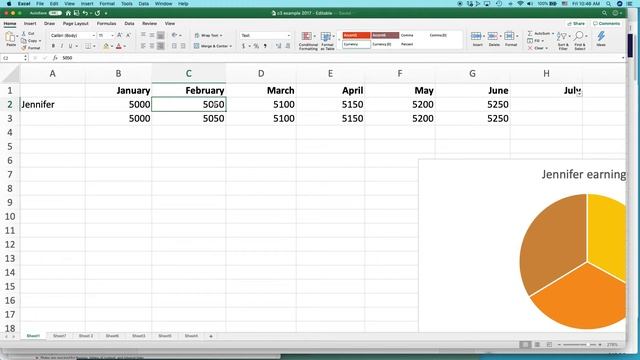Viewport: 640px width, 360px height.
Task: Open the Insert ribbon tab
Action: click(30, 24)
